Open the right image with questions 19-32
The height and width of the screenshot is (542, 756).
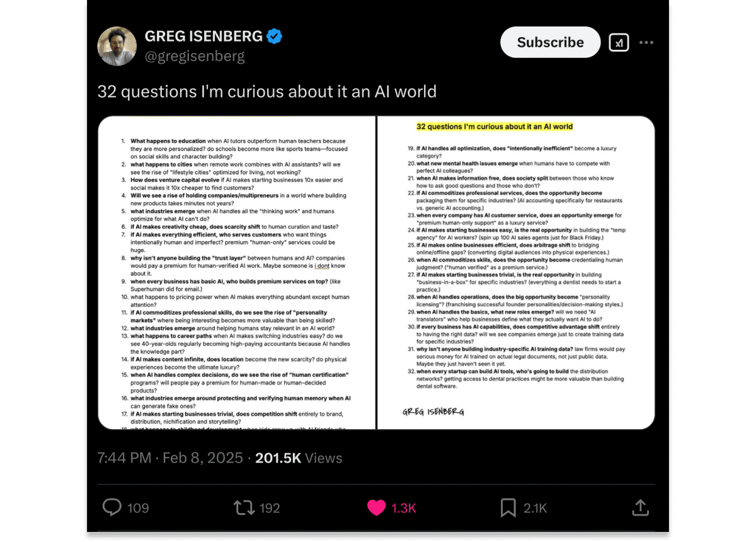(x=517, y=273)
